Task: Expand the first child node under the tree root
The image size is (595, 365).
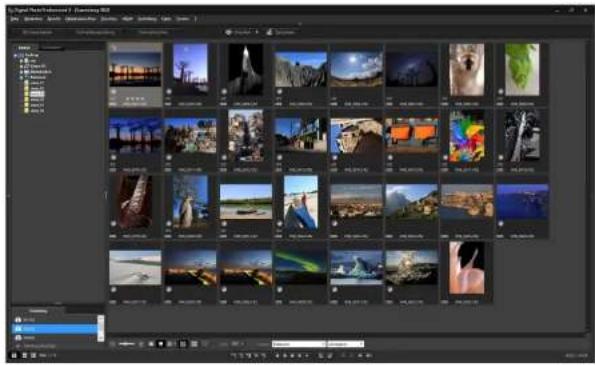Action: click(21, 61)
